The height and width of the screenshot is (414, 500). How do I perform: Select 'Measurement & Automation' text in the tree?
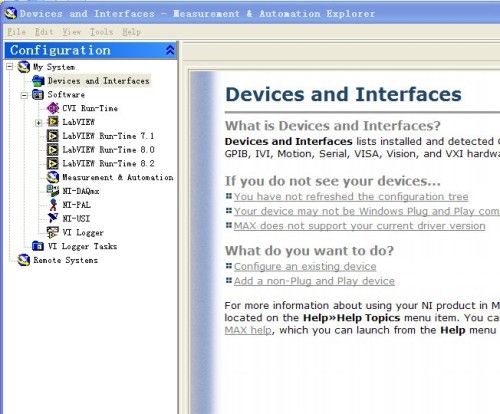click(118, 177)
